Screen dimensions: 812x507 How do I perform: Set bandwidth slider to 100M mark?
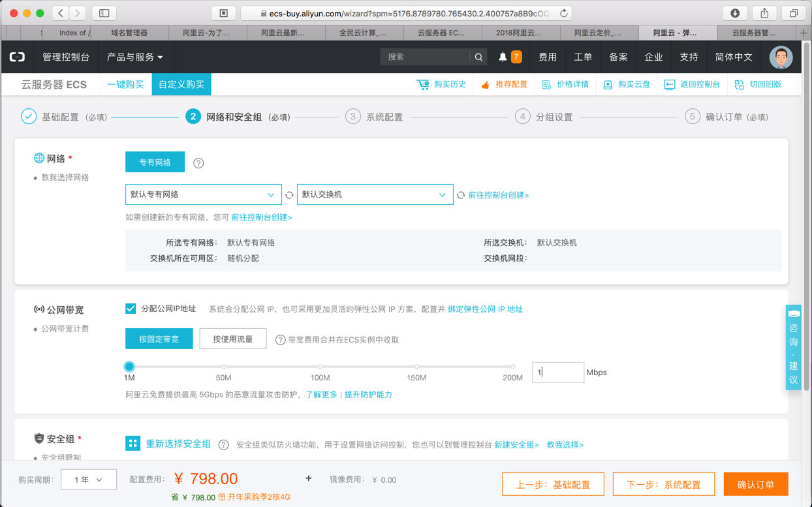coord(320,367)
